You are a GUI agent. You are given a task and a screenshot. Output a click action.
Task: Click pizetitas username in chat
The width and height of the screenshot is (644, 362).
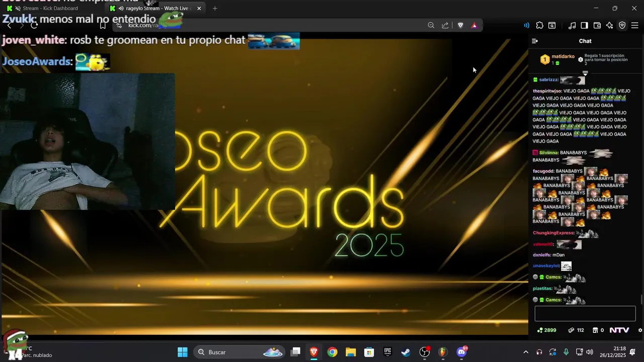pos(542,289)
